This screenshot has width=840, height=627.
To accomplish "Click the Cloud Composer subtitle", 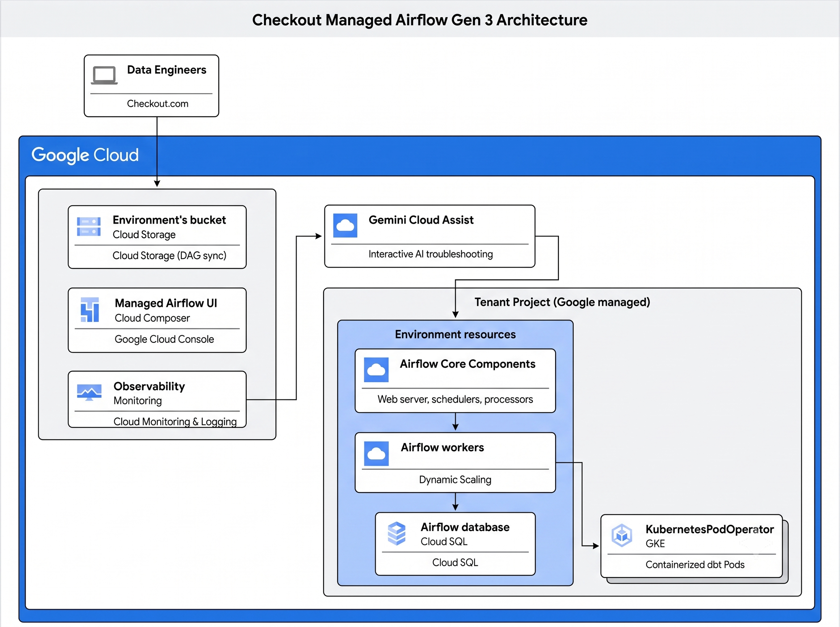I will tap(152, 318).
